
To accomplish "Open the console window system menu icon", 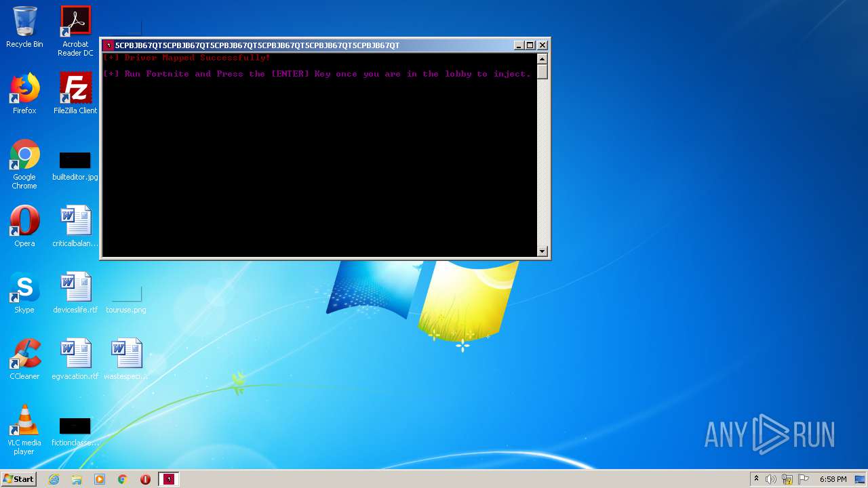I will click(108, 45).
